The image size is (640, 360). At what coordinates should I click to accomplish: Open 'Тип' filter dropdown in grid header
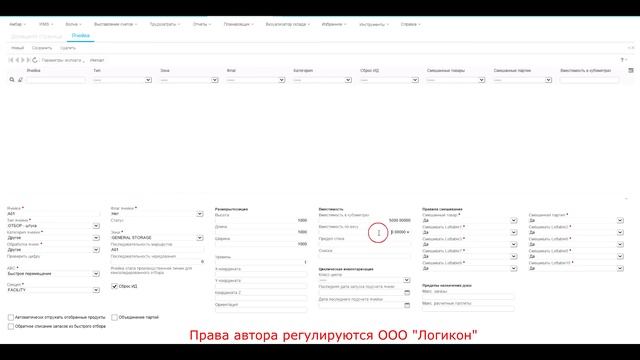point(148,80)
